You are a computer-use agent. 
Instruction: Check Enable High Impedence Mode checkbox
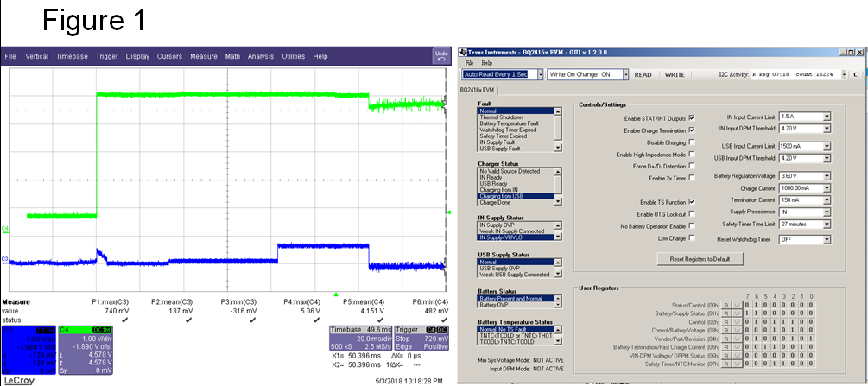(x=692, y=154)
